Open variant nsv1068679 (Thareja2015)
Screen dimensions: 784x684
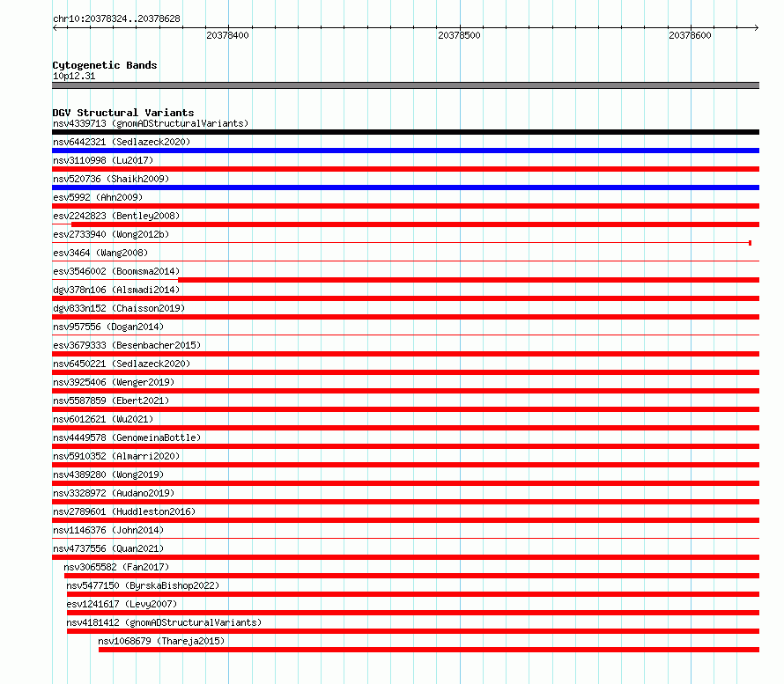pos(161,641)
